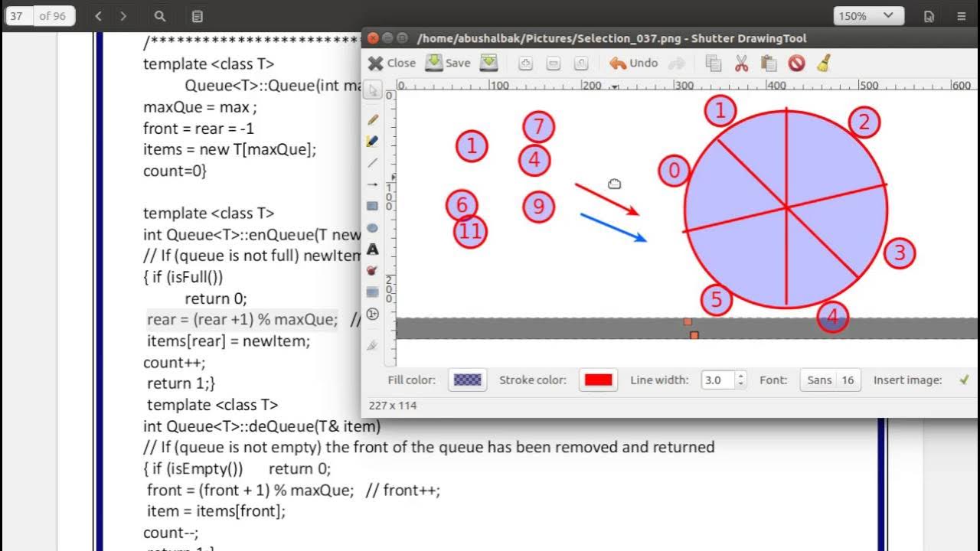Zoom in on the drawing canvas

click(525, 64)
